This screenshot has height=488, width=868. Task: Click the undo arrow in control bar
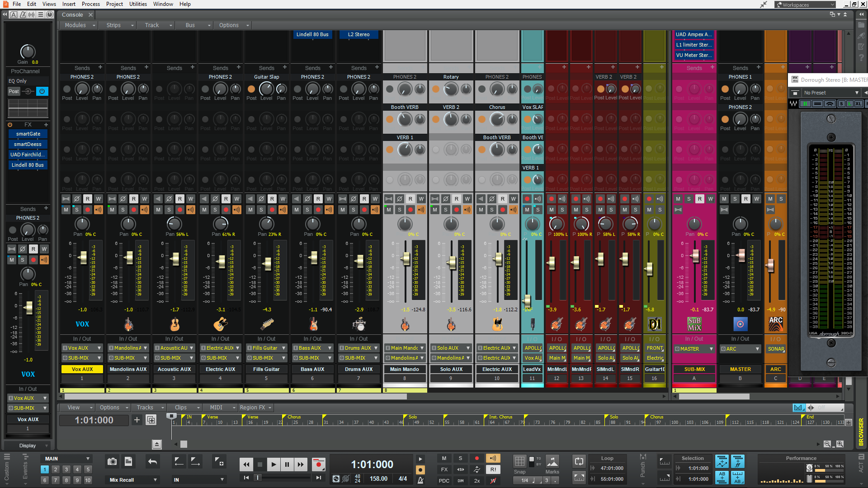153,461
